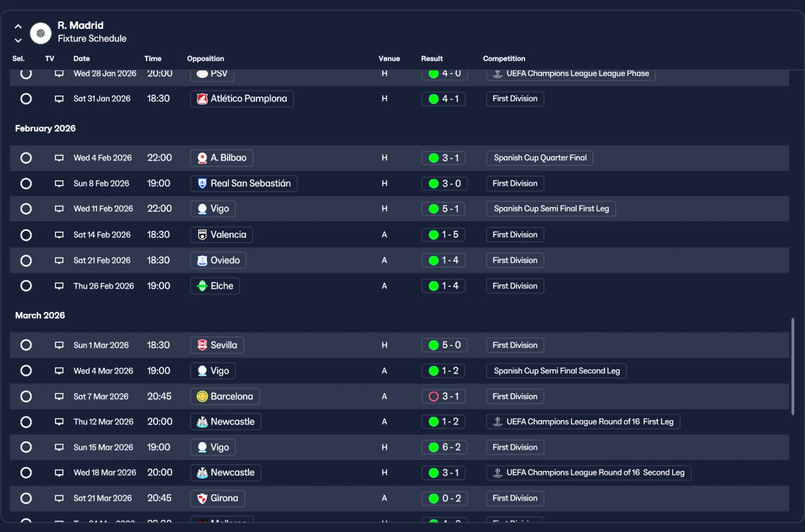This screenshot has width=805, height=532.
Task: Click the TV icon for Barcelona match
Action: [59, 397]
